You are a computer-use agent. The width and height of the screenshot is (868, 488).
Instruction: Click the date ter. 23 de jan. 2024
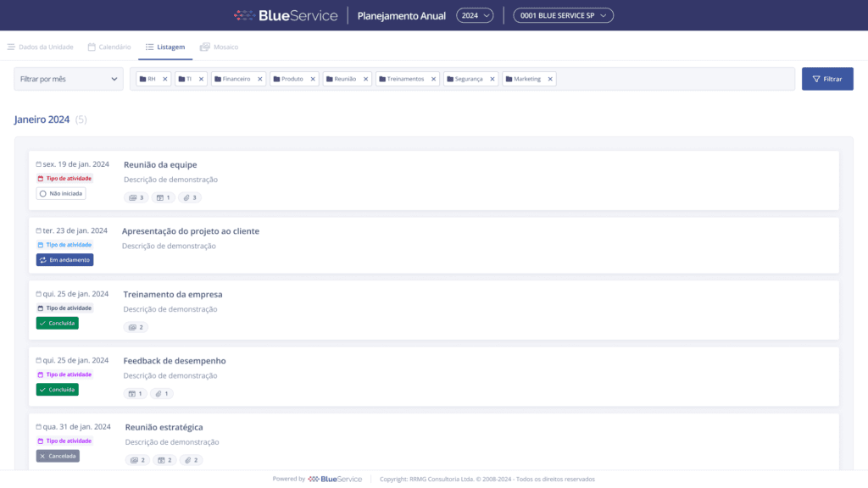(72, 230)
